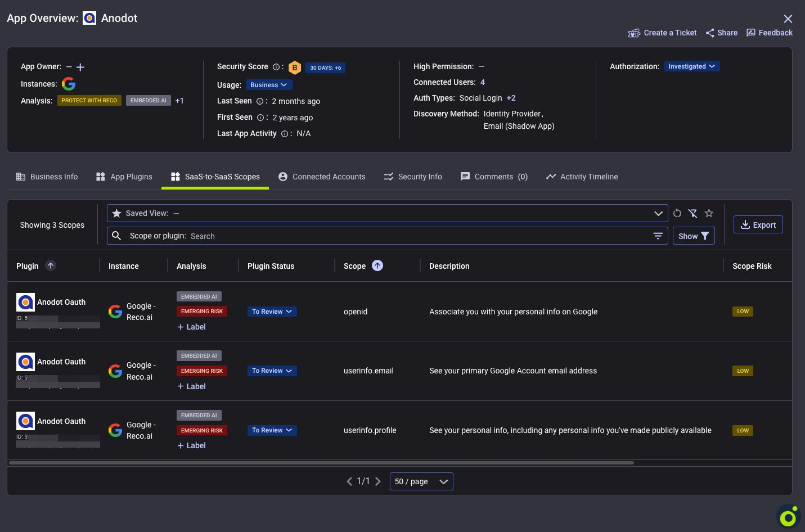Open the Usage Business dropdown
Screen dimensions: 805x532
pos(268,85)
